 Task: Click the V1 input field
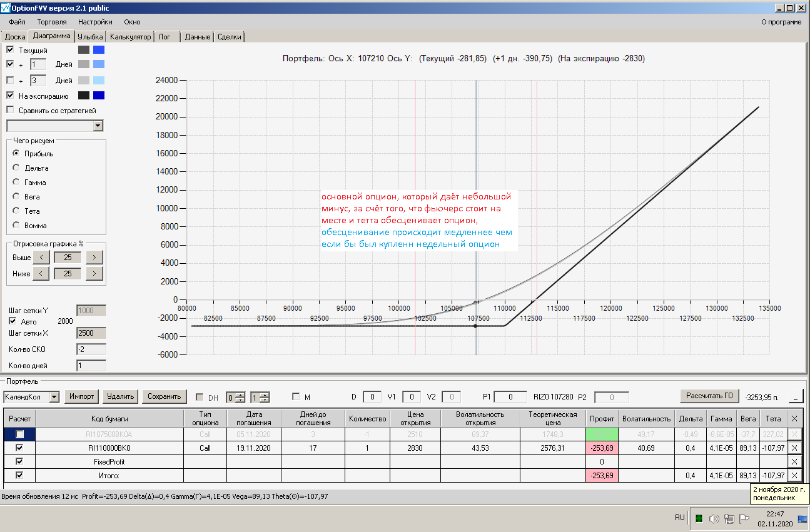pos(412,396)
